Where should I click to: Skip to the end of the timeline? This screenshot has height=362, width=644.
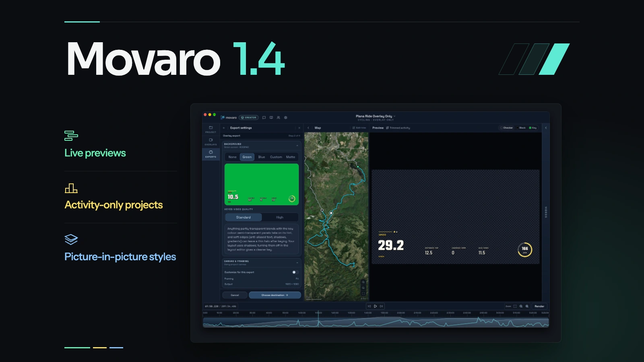click(382, 306)
